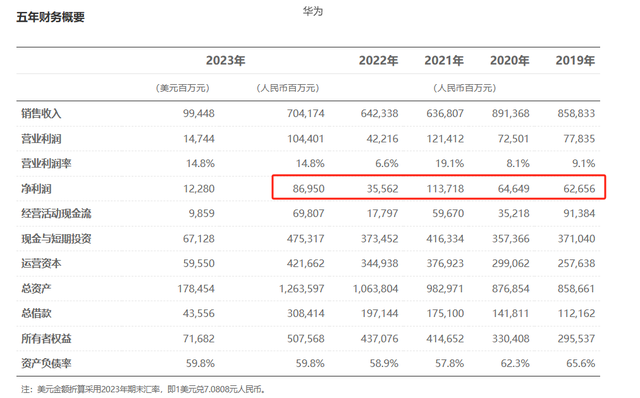The height and width of the screenshot is (398, 640).
Task: Click the exchange rate footnote text
Action: [x=143, y=389]
